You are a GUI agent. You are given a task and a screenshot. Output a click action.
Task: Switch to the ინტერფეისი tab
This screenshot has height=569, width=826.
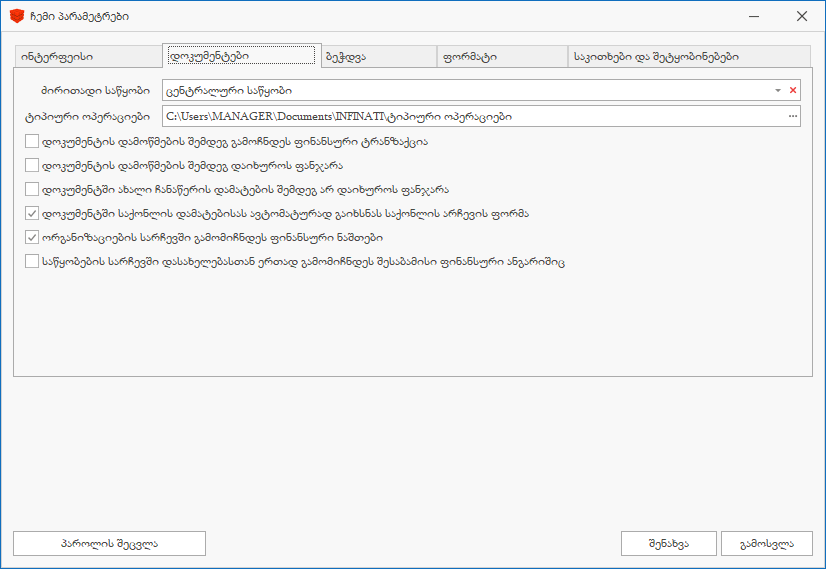pyautogui.click(x=86, y=56)
